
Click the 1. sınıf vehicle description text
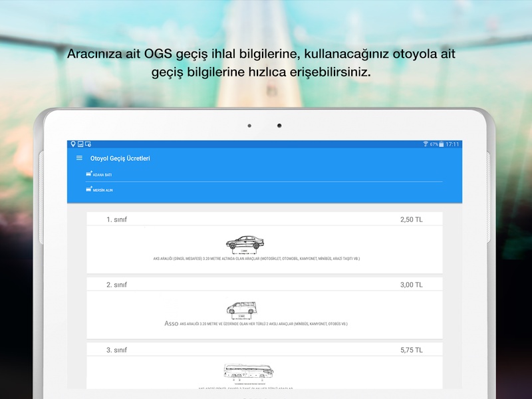257,259
